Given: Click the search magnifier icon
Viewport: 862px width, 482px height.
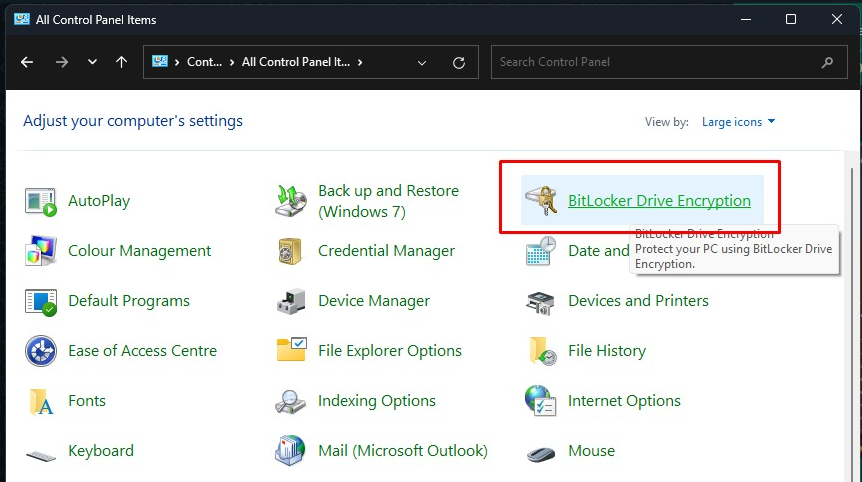Looking at the screenshot, I should point(827,62).
